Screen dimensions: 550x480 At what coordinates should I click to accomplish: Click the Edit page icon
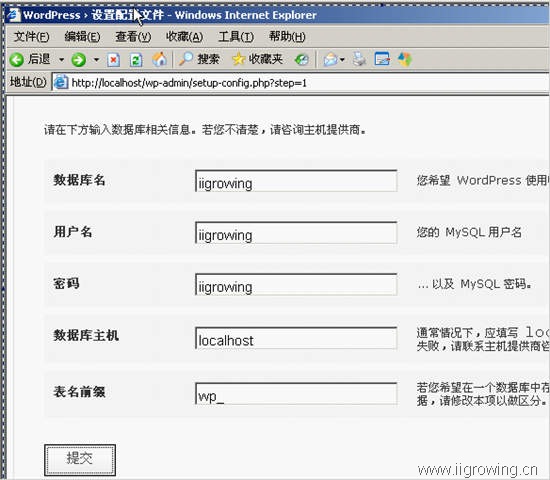point(382,59)
